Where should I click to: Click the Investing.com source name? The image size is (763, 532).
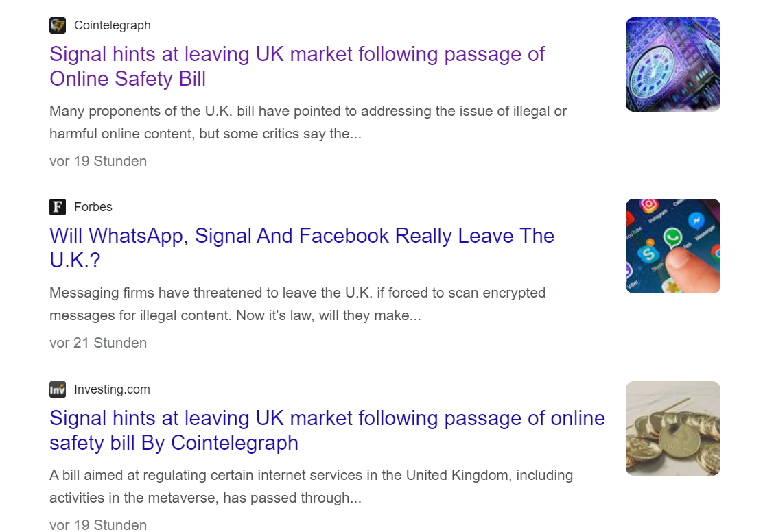[112, 389]
